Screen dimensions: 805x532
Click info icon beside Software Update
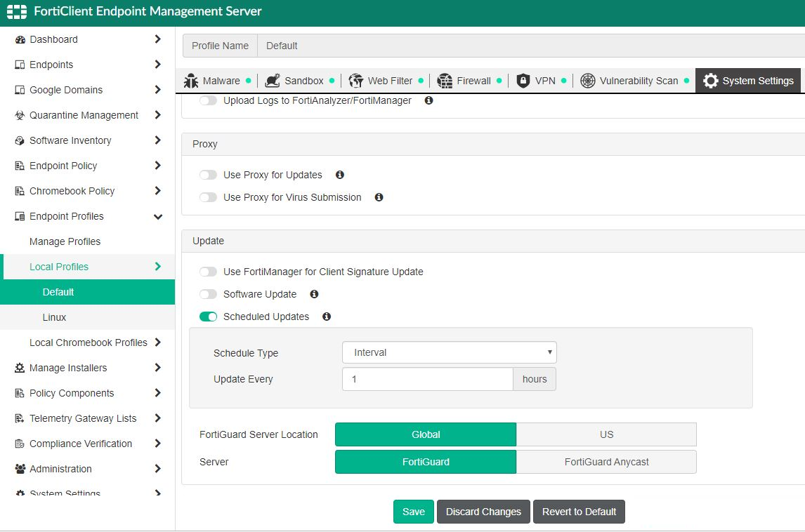(314, 294)
